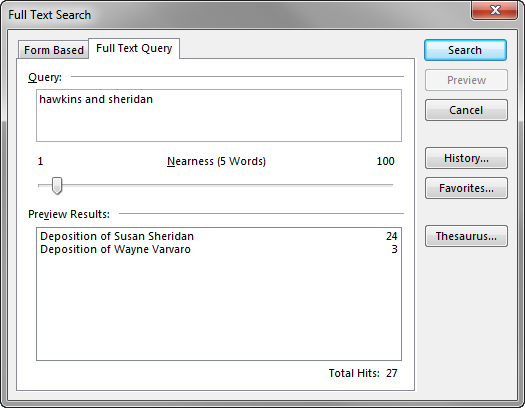Screen dimensions: 525x408
Task: Switch to the Form Based tab
Action: click(54, 50)
